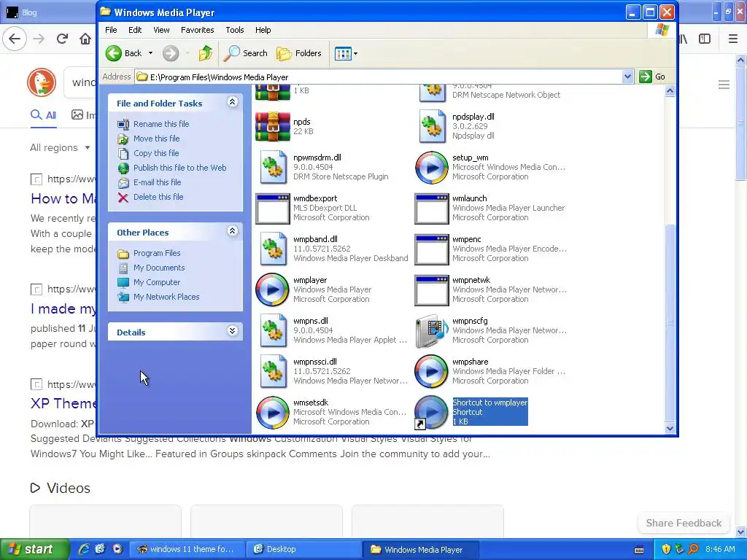
Task: Select the wmpenc file icon
Action: tap(432, 249)
